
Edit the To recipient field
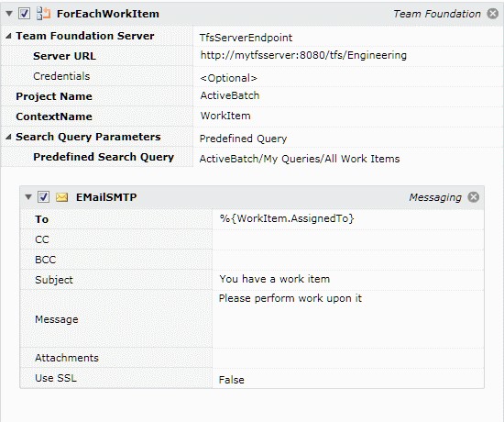click(x=348, y=219)
